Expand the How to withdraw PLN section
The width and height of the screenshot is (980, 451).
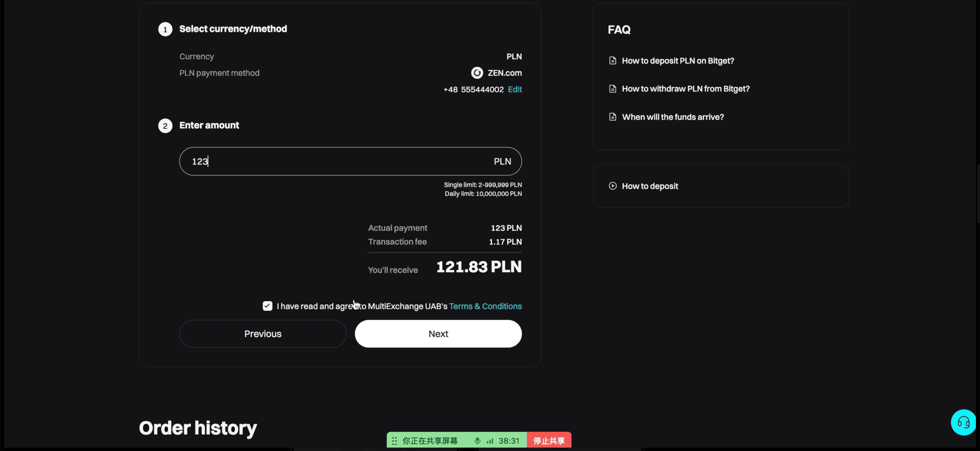tap(686, 89)
